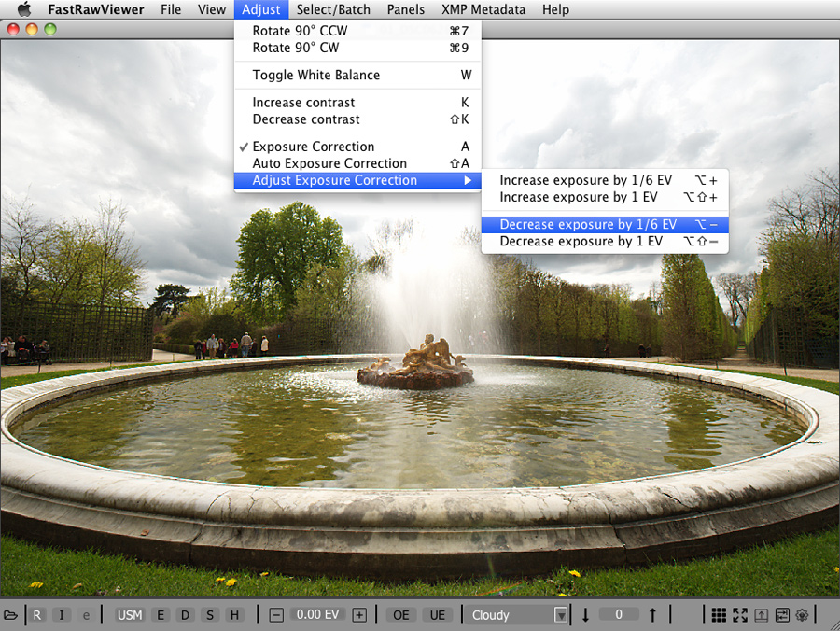Click the swap arrows icon near the gear
The image size is (840, 631).
(782, 615)
